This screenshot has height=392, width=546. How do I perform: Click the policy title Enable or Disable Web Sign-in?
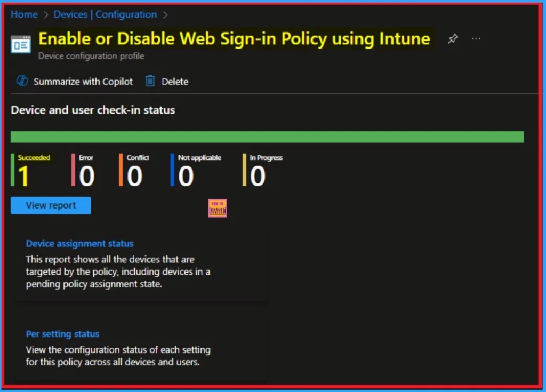234,38
